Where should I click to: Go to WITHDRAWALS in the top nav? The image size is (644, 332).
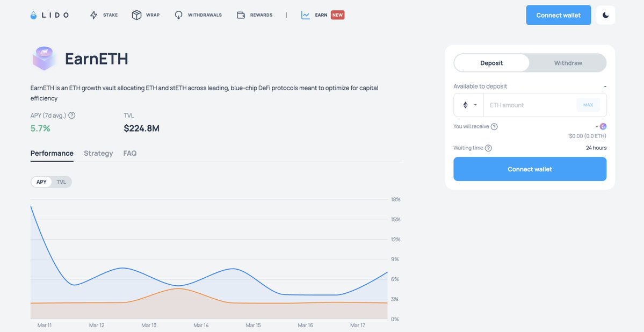205,15
